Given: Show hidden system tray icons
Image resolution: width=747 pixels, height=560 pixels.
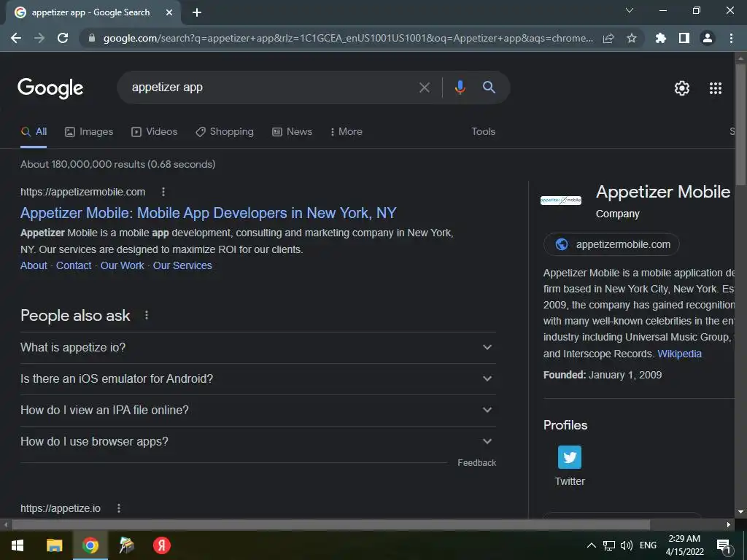Looking at the screenshot, I should (591, 545).
